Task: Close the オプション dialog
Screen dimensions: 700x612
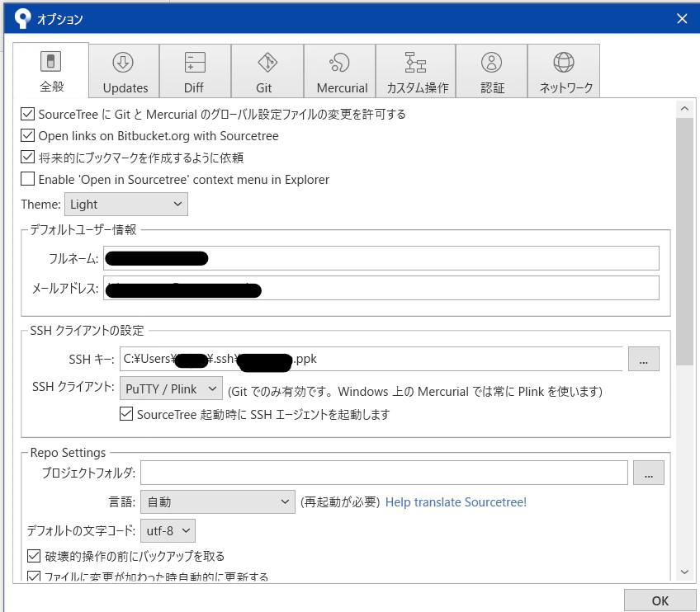Action: click(682, 18)
